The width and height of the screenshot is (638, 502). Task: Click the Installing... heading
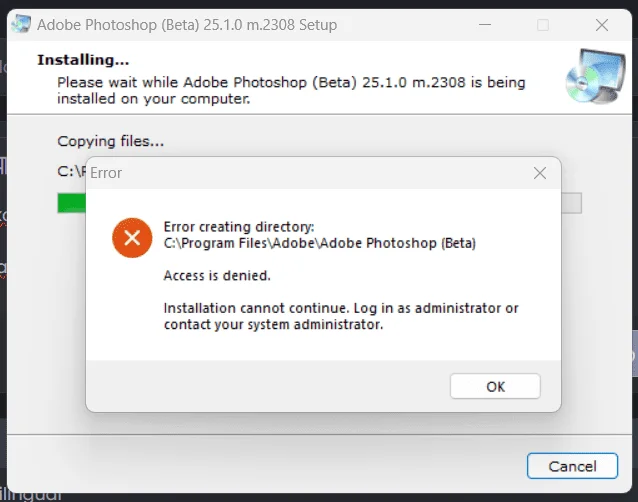83,60
